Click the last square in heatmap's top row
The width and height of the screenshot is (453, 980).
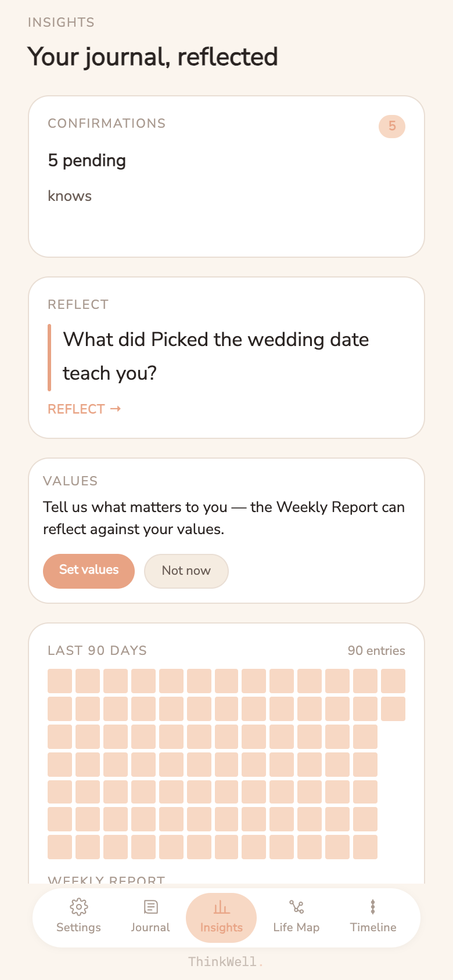[393, 681]
